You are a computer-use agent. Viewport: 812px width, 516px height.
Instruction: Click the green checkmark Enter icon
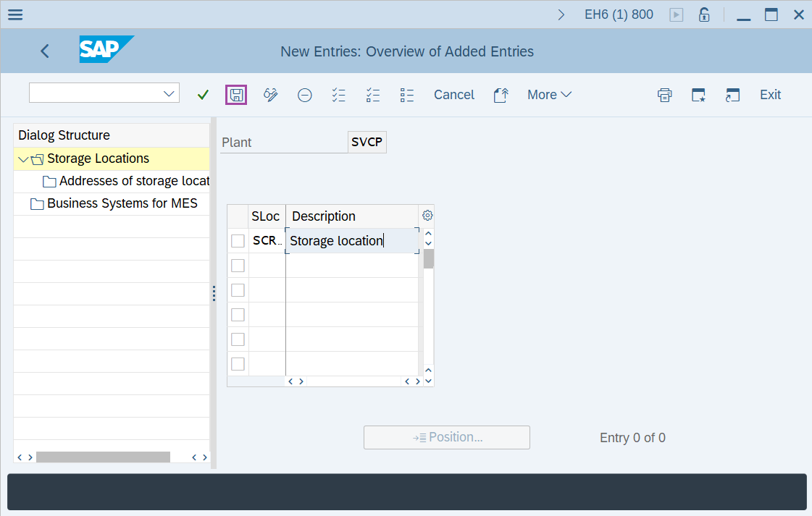tap(203, 95)
